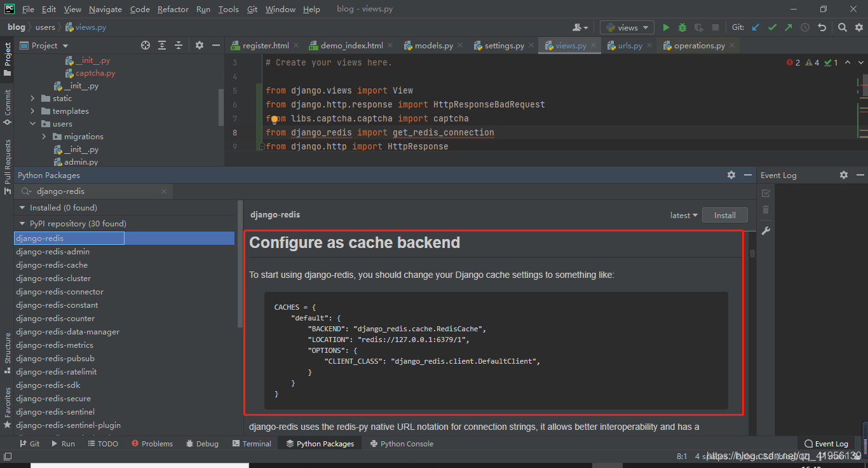868x468 pixels.
Task: Toggle the Problems tool window
Action: coord(151,444)
